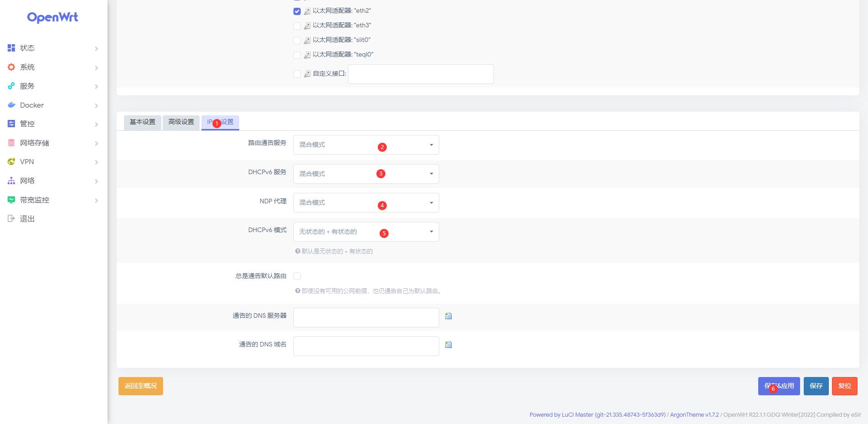This screenshot has width=868, height=424.
Task: Click the Docker whale icon
Action: tap(11, 105)
